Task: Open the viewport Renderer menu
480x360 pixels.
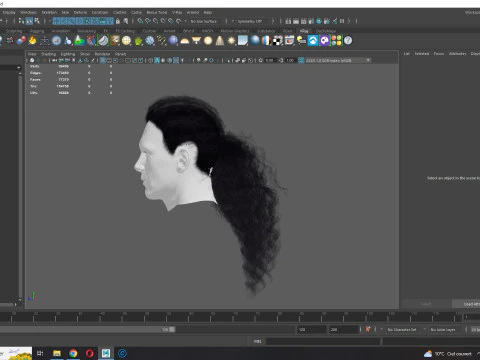Action: [x=102, y=54]
